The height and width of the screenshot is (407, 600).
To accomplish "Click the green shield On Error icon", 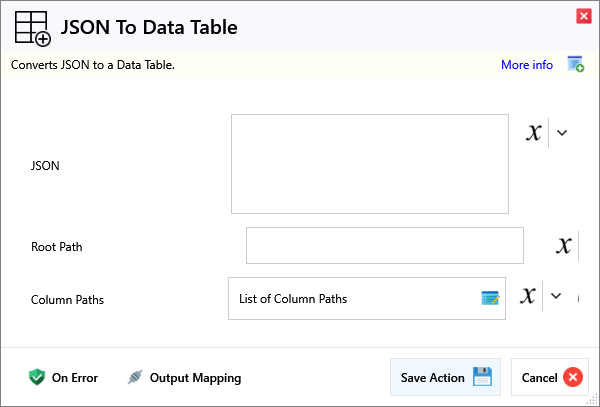I will [37, 377].
